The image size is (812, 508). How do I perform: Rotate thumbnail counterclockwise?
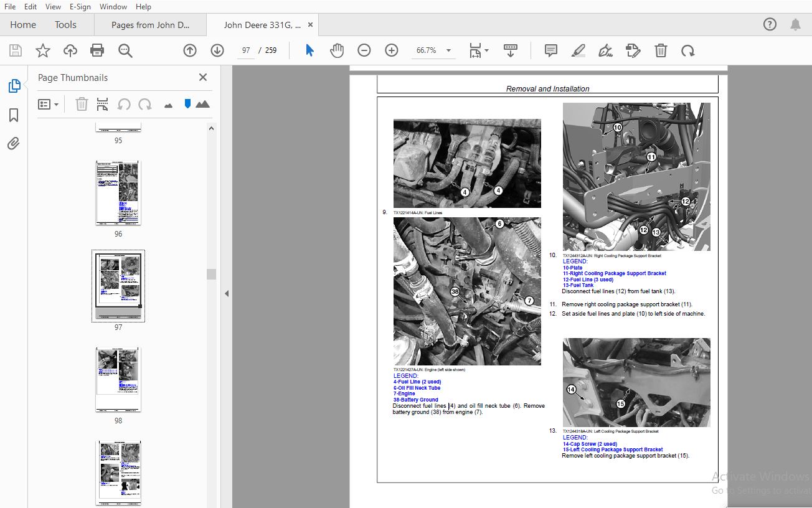tap(124, 105)
